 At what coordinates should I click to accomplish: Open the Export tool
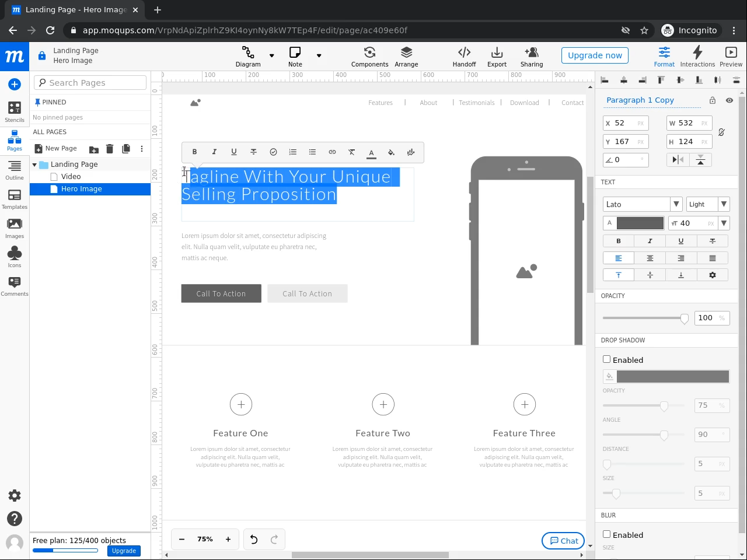(x=497, y=56)
